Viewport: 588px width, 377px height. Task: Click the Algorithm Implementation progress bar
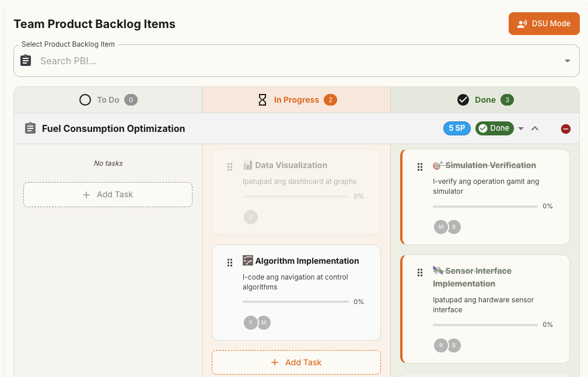click(295, 302)
